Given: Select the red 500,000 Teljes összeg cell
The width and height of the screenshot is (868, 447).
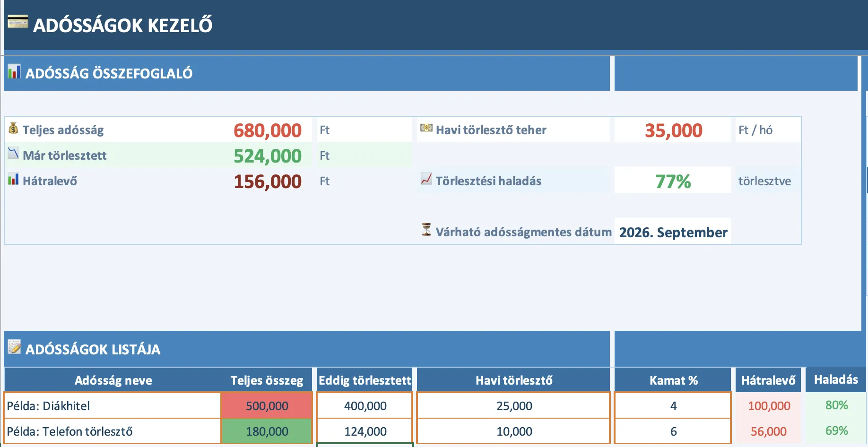Looking at the screenshot, I should [267, 406].
